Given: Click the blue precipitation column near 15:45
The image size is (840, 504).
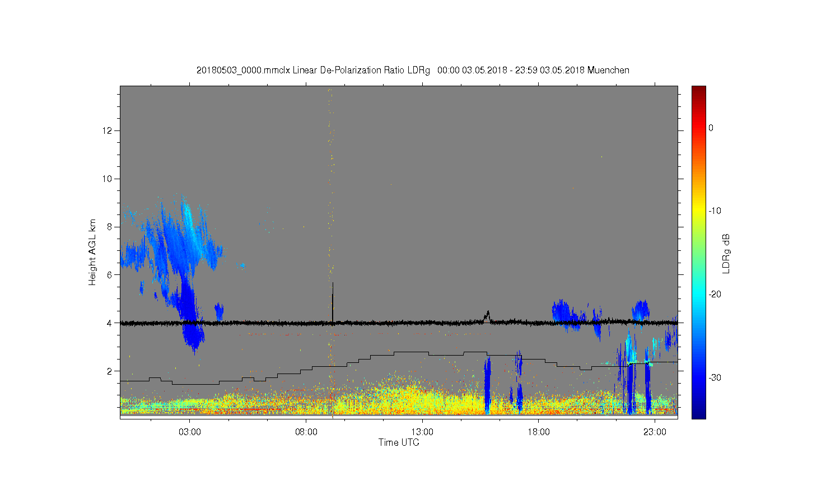Looking at the screenshot, I should [x=487, y=385].
